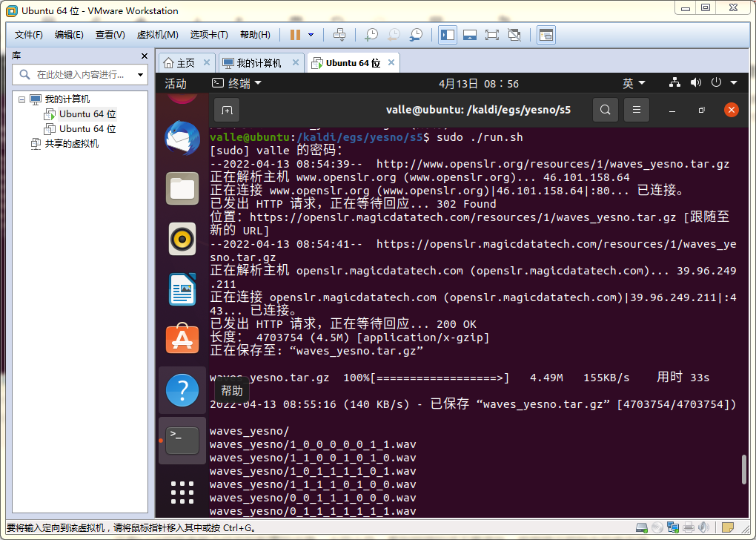The image size is (756, 540).
Task: Open the snapshot manager icon
Action: point(416,35)
